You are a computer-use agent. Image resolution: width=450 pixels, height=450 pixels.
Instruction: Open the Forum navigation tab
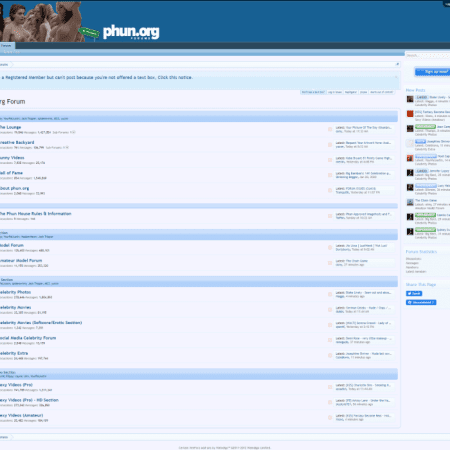coord(6,46)
